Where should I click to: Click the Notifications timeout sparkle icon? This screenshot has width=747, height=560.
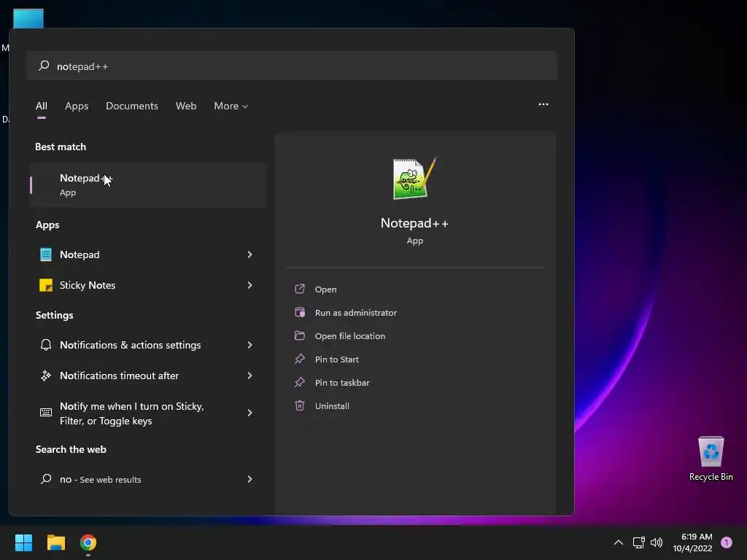point(46,376)
